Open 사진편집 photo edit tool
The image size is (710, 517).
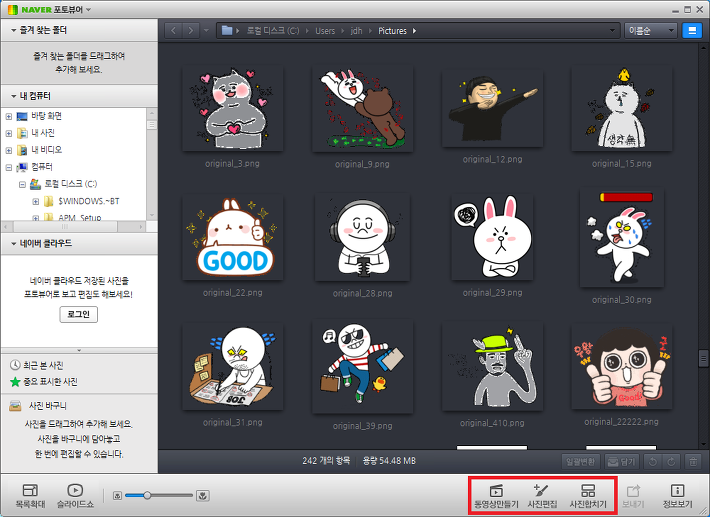coord(542,496)
